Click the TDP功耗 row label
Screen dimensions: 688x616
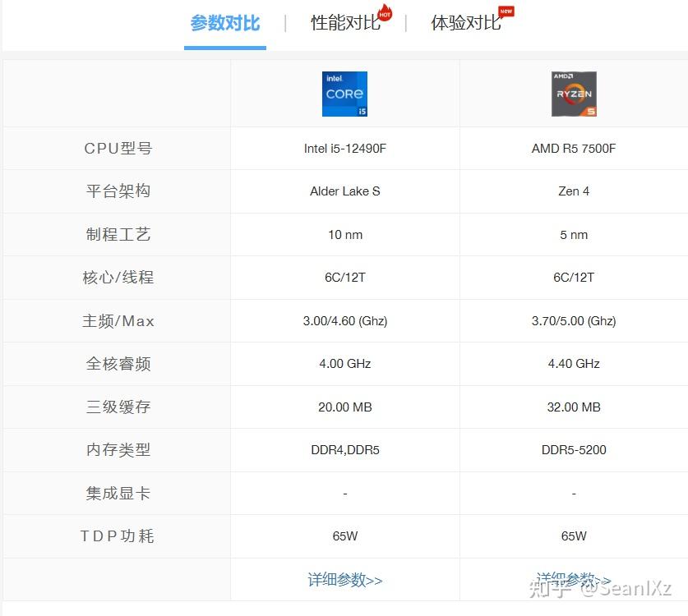pyautogui.click(x=118, y=536)
